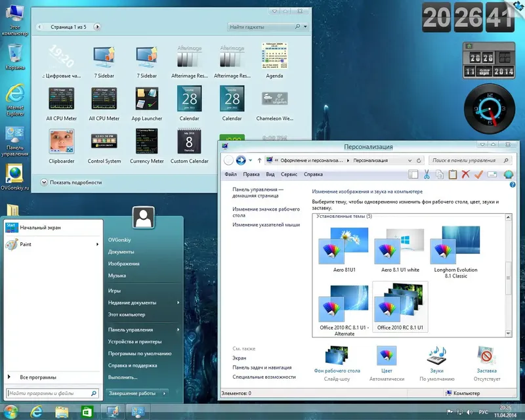Open the gadget search dropdown arrow
This screenshot has height=420, width=525.
coord(305,26)
